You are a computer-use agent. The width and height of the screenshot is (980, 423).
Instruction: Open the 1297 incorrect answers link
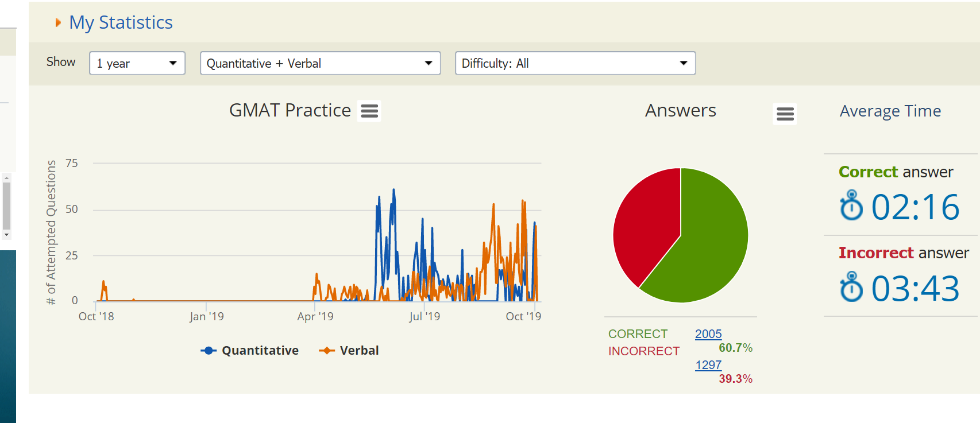point(708,365)
